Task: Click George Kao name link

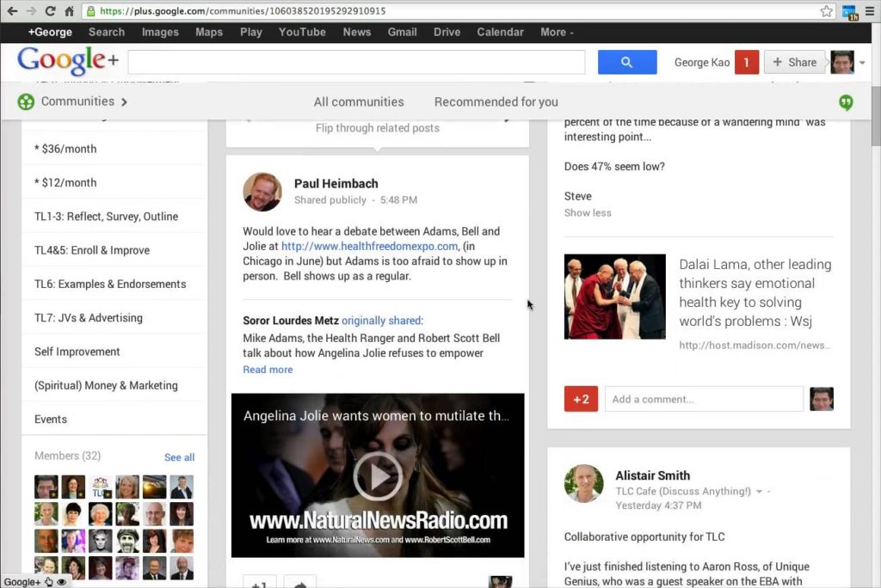Action: (702, 63)
